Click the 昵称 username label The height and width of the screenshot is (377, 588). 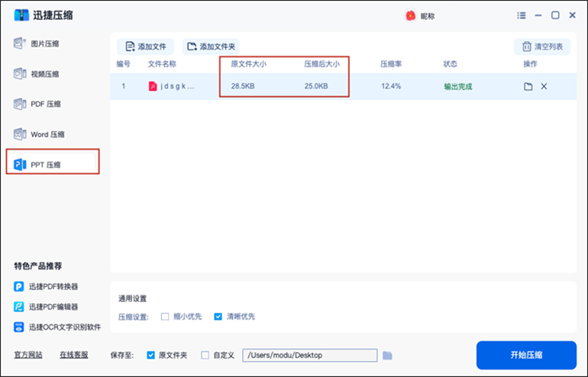(428, 16)
